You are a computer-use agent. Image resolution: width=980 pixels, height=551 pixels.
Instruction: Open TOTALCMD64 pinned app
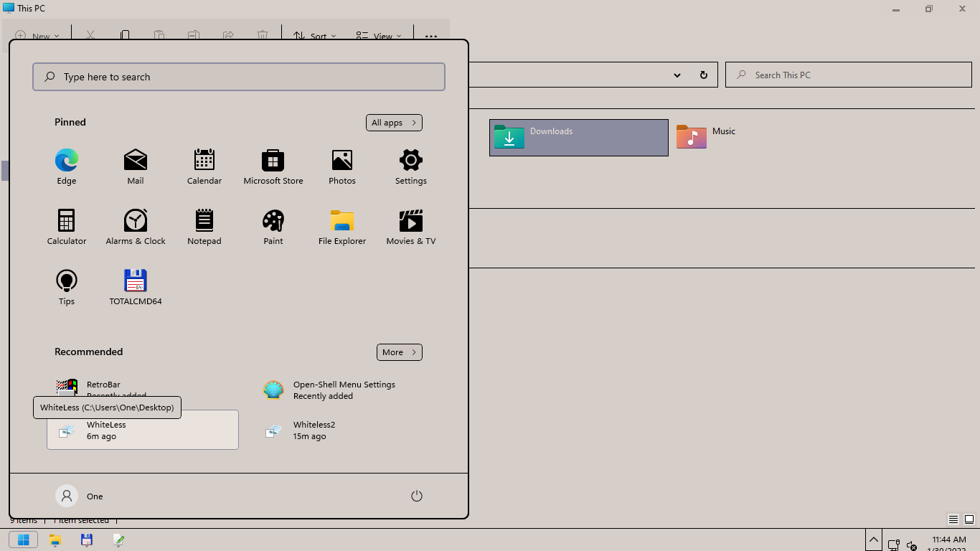tap(136, 281)
